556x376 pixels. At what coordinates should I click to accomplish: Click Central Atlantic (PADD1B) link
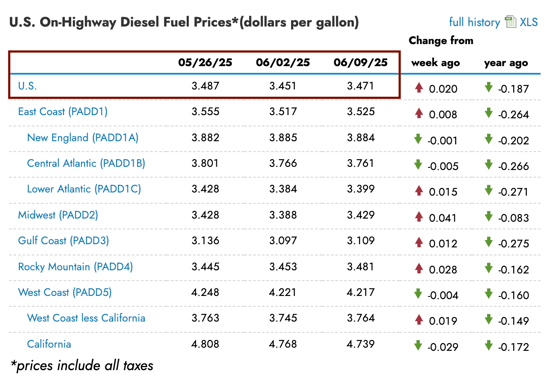coord(86,163)
